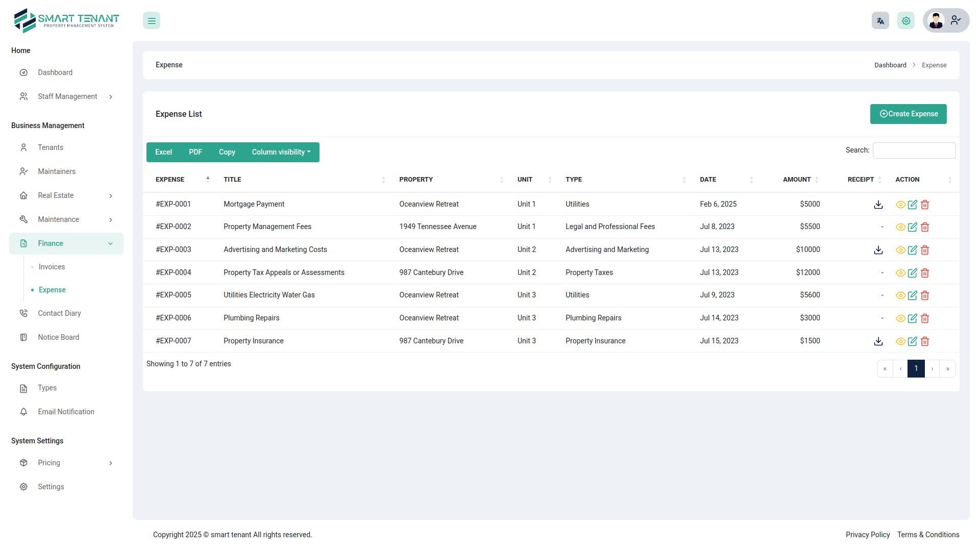This screenshot has height=551, width=980.
Task: Edit the Property Insurance expense
Action: [x=912, y=341]
